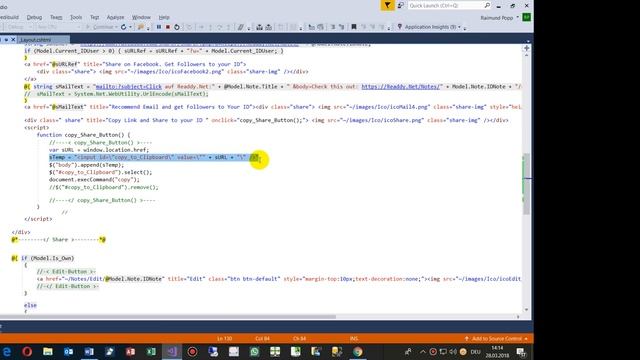Image resolution: width=640 pixels, height=360 pixels.
Task: Click the hot-reload flame folder icon
Action: click(x=141, y=27)
